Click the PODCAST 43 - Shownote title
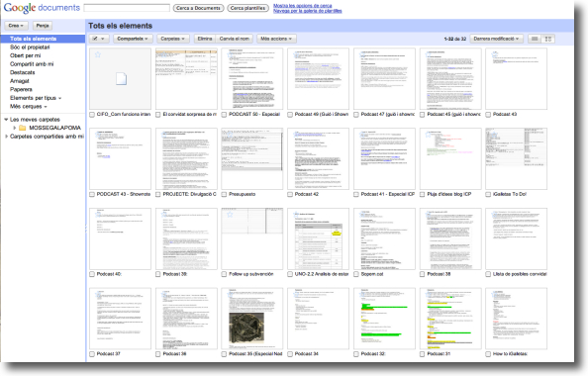Image resolution: width=588 pixels, height=376 pixels. [124, 194]
